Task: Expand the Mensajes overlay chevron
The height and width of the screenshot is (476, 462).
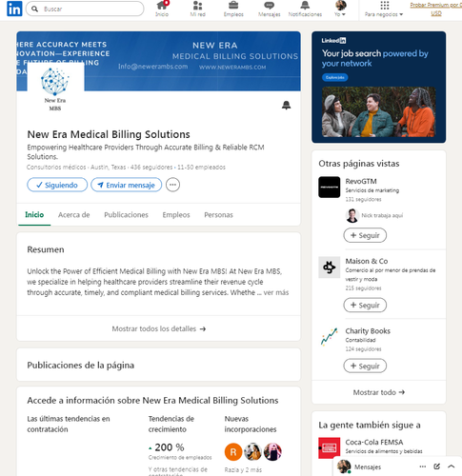Action: tap(452, 466)
